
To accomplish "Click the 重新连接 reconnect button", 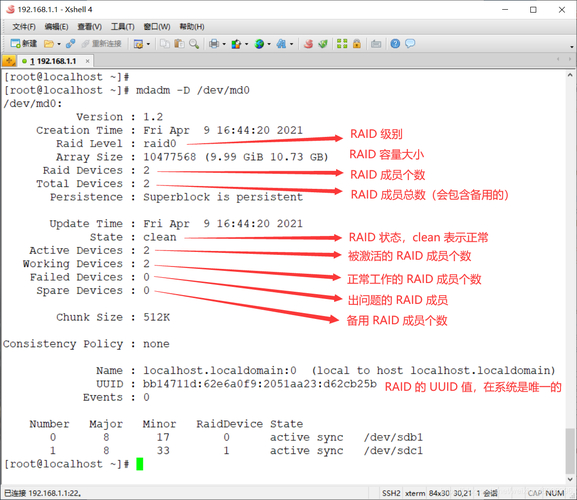I will (x=102, y=44).
